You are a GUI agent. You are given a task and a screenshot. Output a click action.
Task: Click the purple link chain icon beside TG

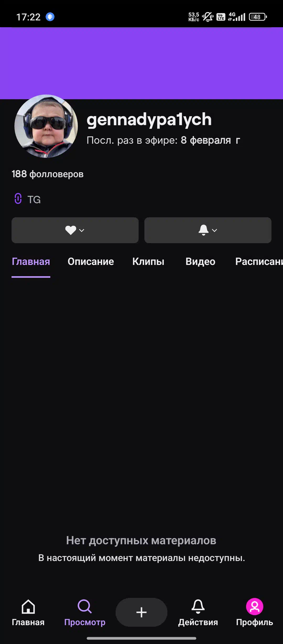pos(18,198)
